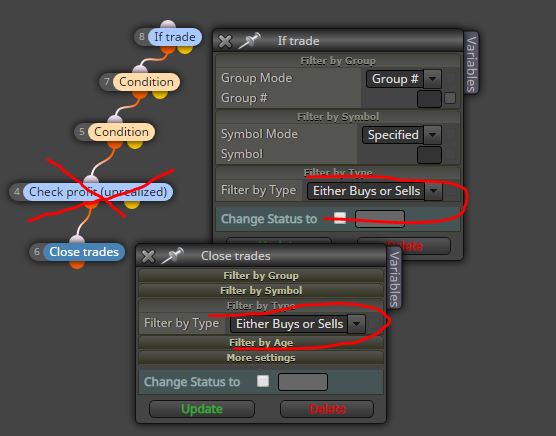Select the Condition node 5
556x436 pixels.
coord(121,132)
